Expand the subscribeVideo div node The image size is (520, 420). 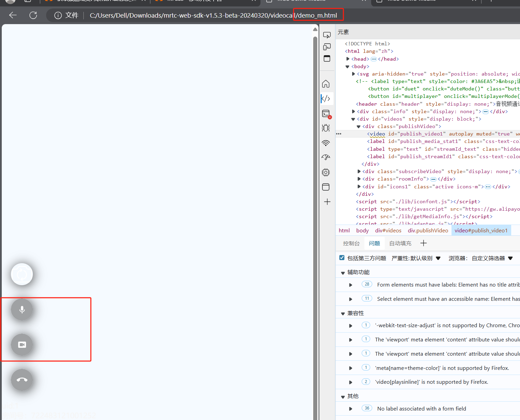pyautogui.click(x=359, y=171)
